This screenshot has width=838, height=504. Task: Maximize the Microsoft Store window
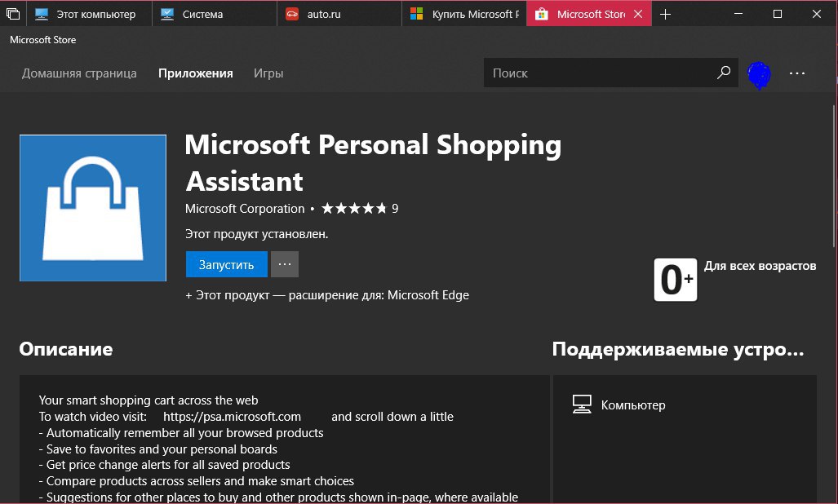tap(778, 15)
